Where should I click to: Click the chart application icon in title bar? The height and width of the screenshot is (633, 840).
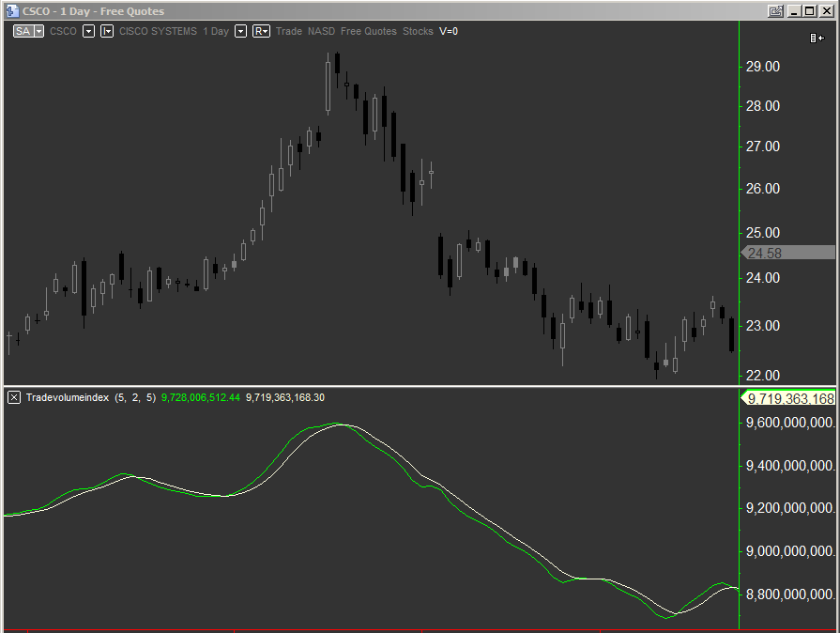coord(10,8)
